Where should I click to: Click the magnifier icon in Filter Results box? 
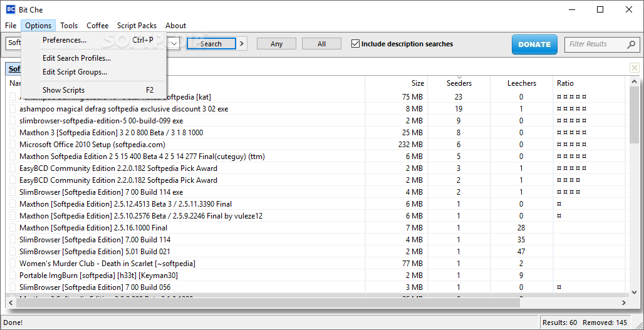(631, 44)
